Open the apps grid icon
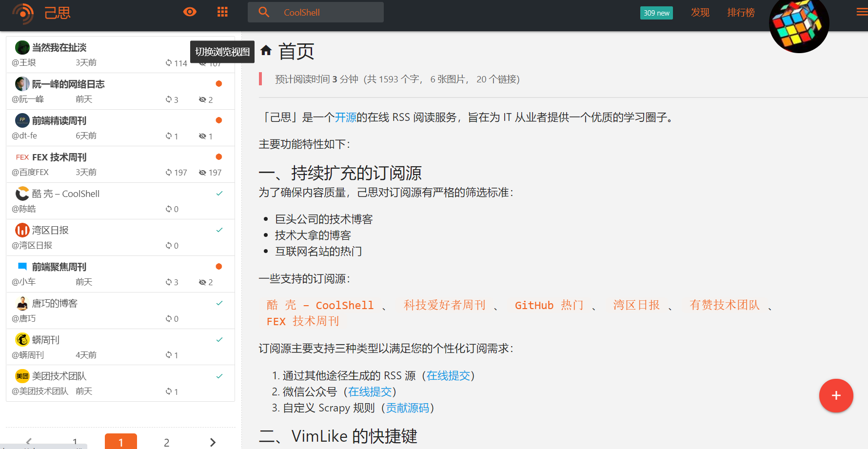The image size is (868, 449). [222, 12]
